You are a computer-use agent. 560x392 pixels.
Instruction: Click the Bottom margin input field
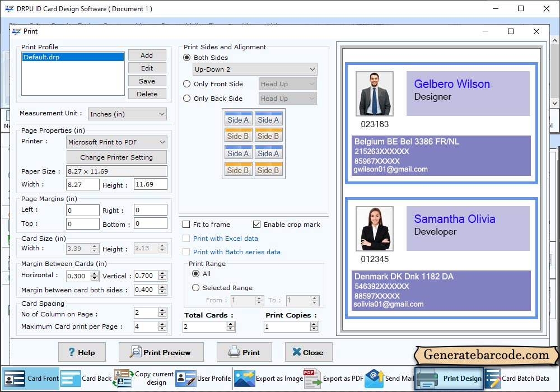pyautogui.click(x=150, y=223)
